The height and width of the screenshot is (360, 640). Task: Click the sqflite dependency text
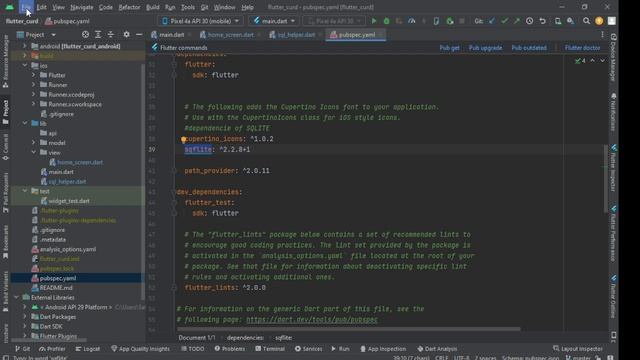tap(198, 149)
